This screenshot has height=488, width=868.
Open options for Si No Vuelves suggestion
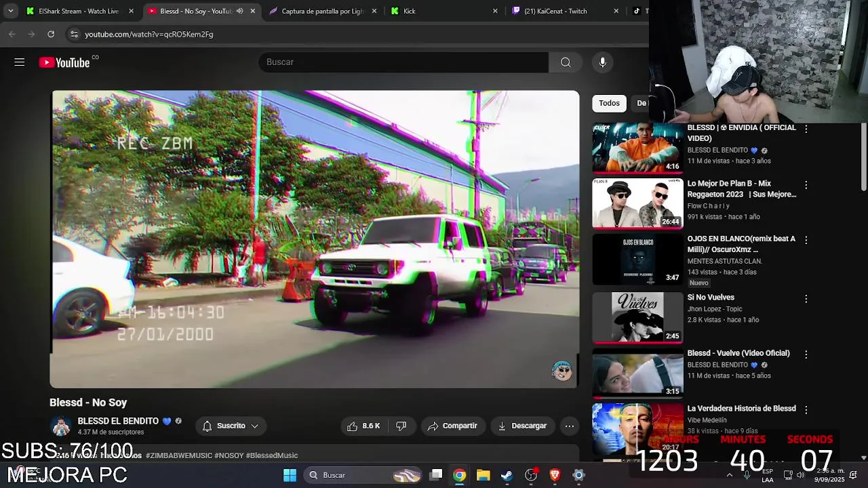(x=806, y=298)
